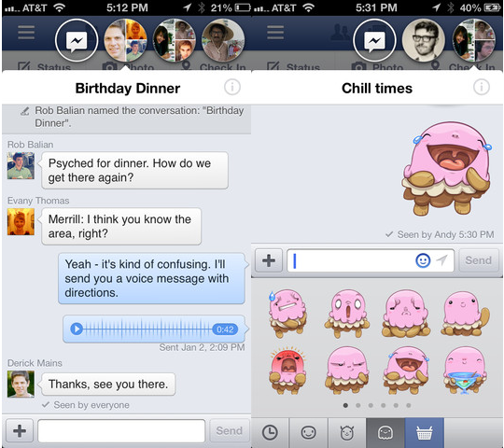Tap the plus button in Birthday Dinner chat
This screenshot has height=448, width=504.
[20, 430]
